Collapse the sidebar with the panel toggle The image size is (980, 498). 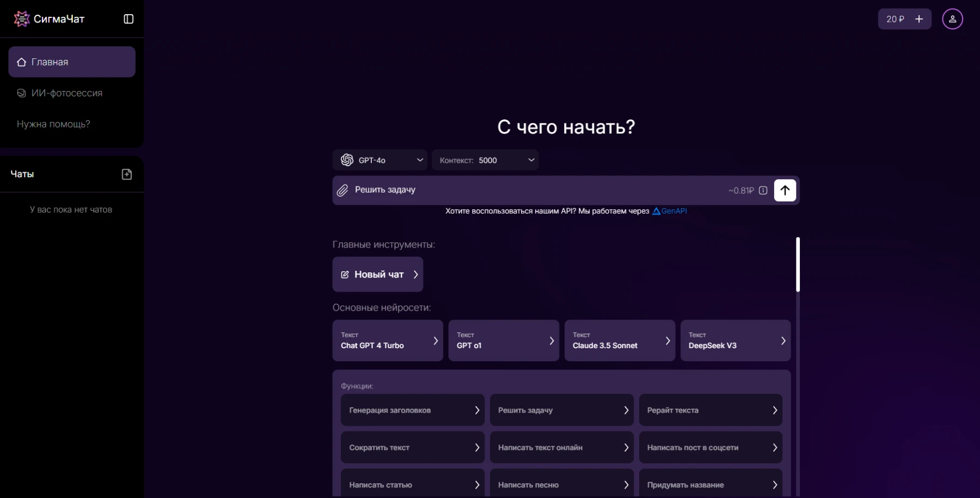[128, 19]
